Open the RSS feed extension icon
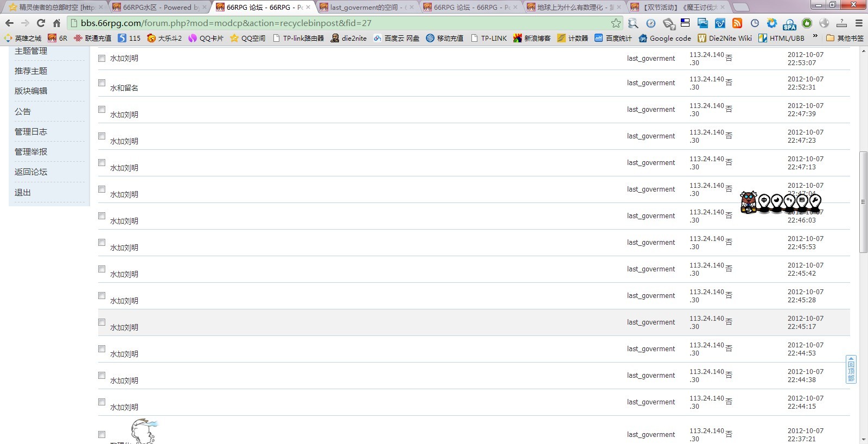868x444 pixels. 737,23
